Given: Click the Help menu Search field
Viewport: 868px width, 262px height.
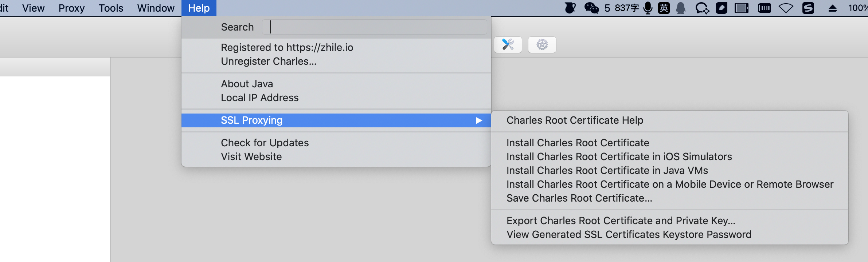Looking at the screenshot, I should point(374,27).
